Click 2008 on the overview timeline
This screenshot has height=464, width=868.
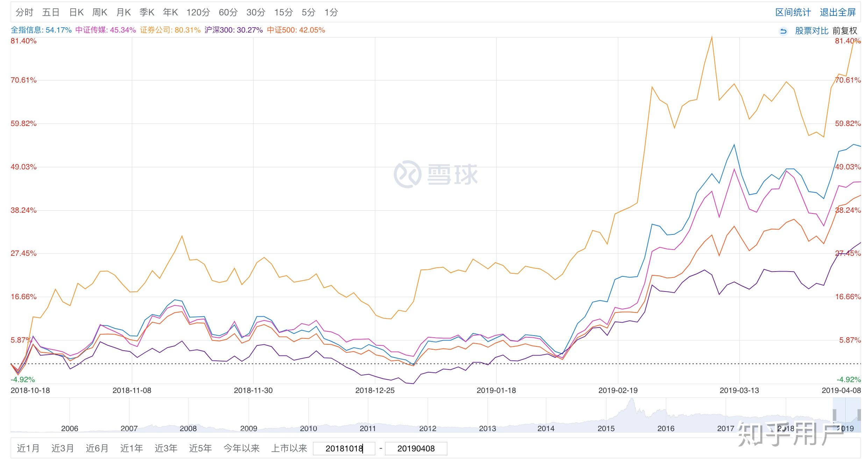[x=188, y=428]
